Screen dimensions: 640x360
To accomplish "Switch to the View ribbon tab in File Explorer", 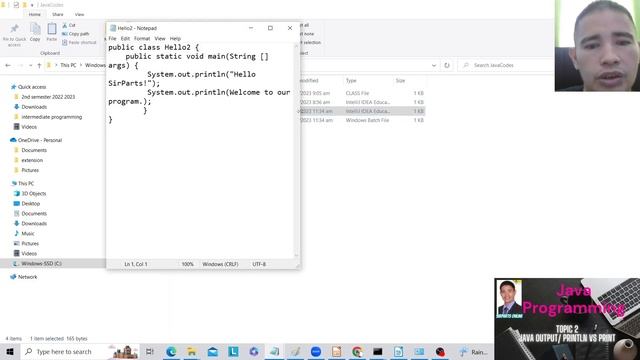I will (79, 14).
